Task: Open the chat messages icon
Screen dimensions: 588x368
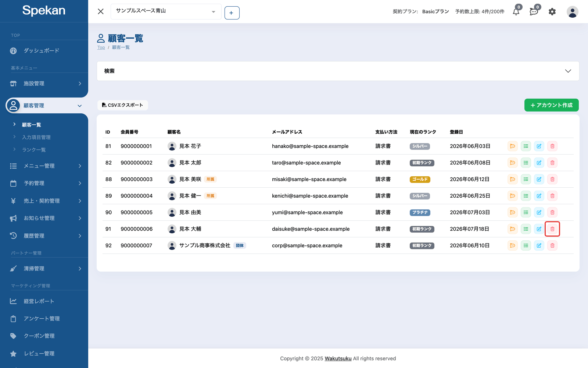Action: (534, 12)
